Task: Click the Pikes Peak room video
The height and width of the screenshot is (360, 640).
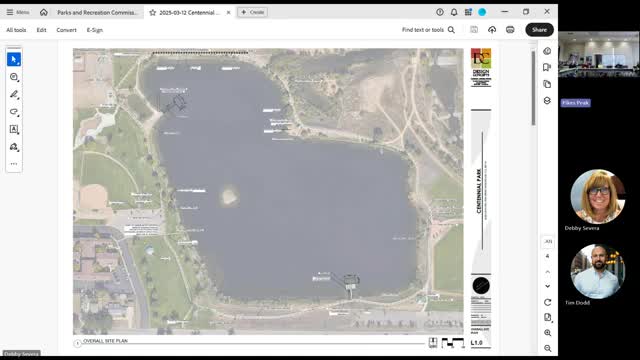Action: (599, 54)
